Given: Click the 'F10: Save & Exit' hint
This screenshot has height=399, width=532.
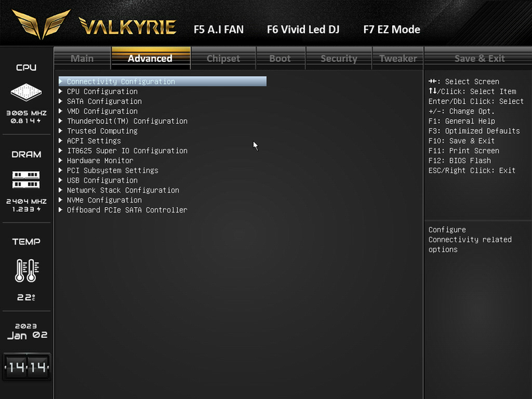Looking at the screenshot, I should coord(461,141).
